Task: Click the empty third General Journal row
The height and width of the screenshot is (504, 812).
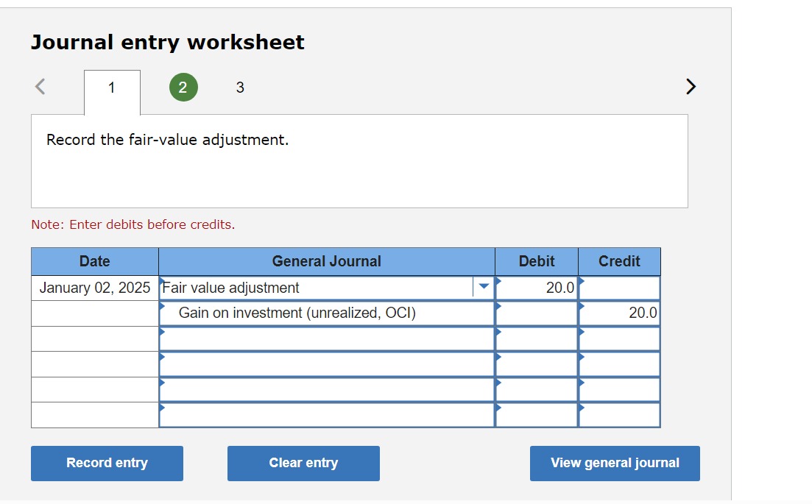Action: tap(327, 338)
